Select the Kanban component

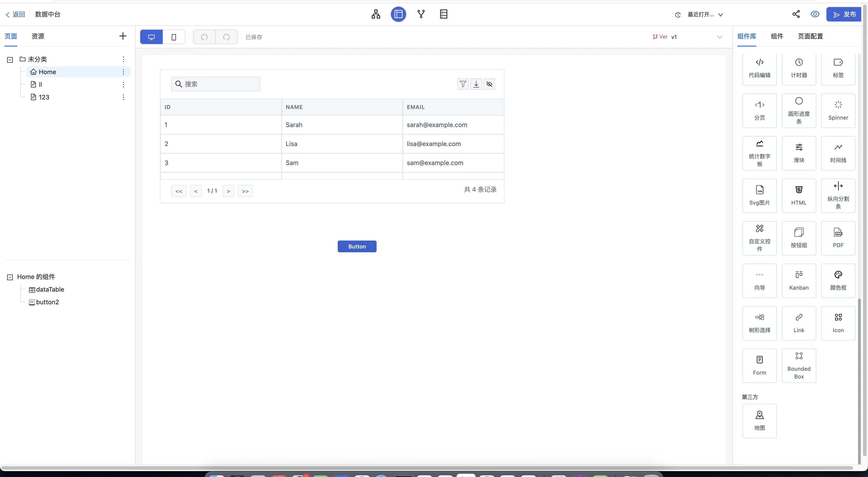coord(799,281)
